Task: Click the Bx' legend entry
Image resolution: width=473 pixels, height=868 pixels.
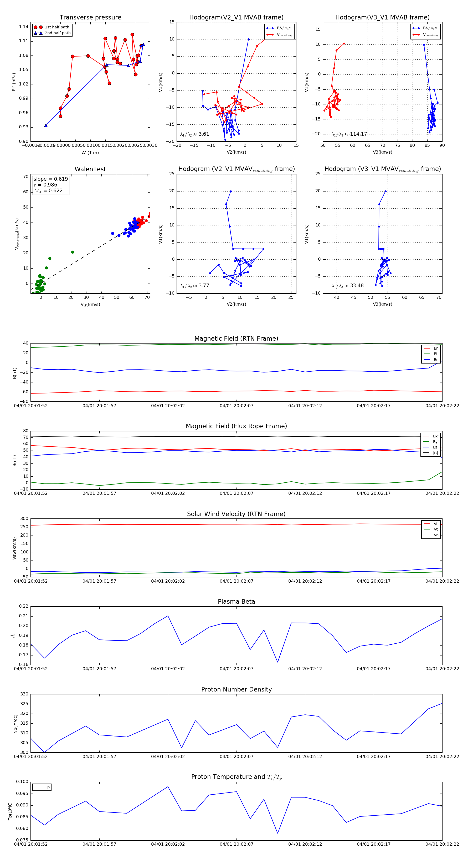Action: pos(431,436)
